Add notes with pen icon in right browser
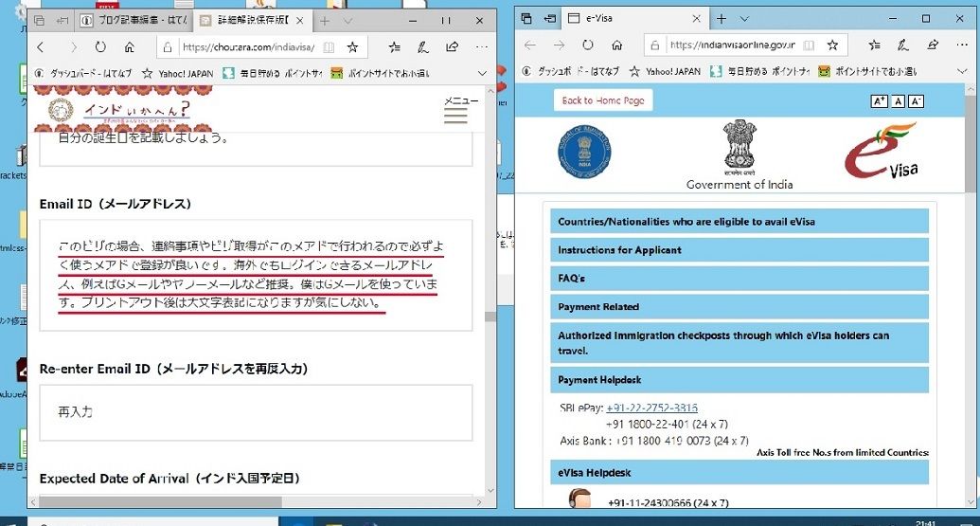 coord(903,45)
